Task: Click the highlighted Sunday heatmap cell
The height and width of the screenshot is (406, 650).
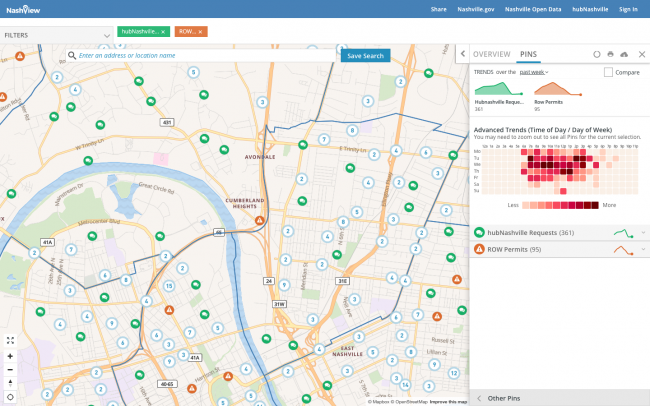Action: coord(563,191)
